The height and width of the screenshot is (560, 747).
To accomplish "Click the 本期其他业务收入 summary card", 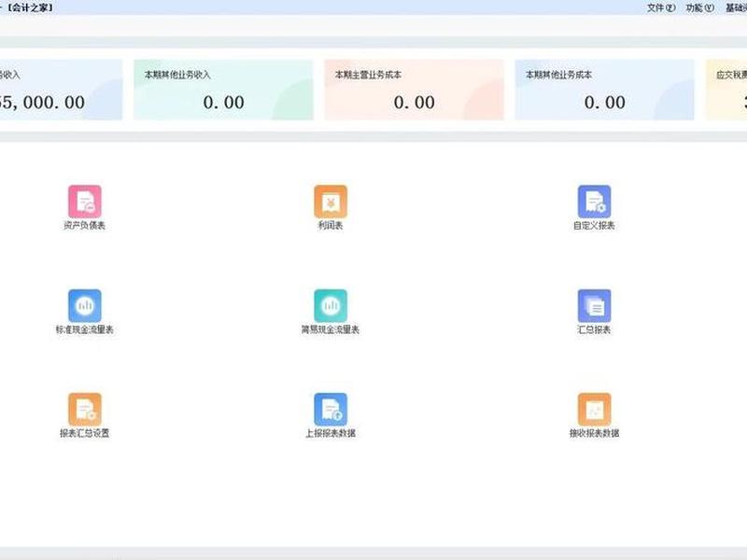I will coord(223,90).
